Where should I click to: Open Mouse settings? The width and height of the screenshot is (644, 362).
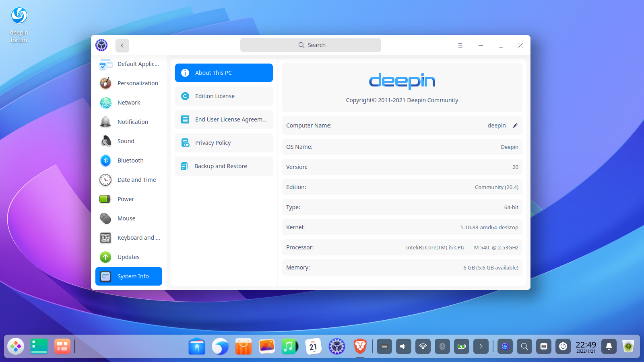coord(129,218)
